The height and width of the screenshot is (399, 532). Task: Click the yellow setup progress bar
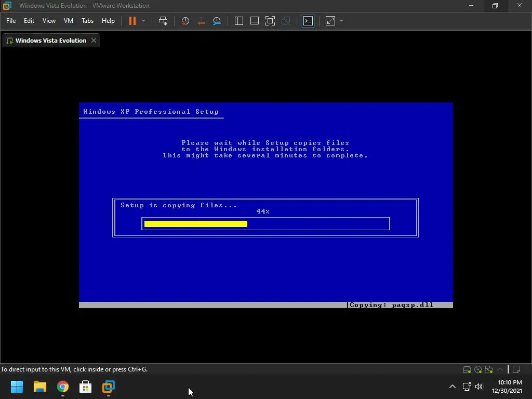click(196, 224)
